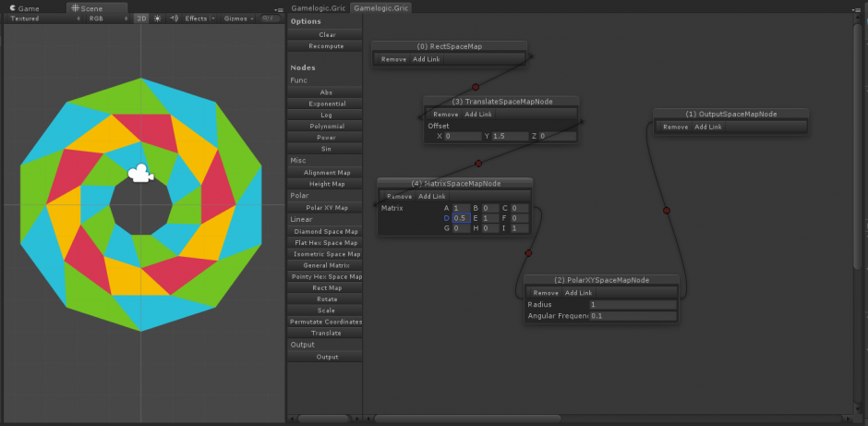
Task: Click Add Link on OutputSpaceMapNode
Action: click(x=708, y=127)
